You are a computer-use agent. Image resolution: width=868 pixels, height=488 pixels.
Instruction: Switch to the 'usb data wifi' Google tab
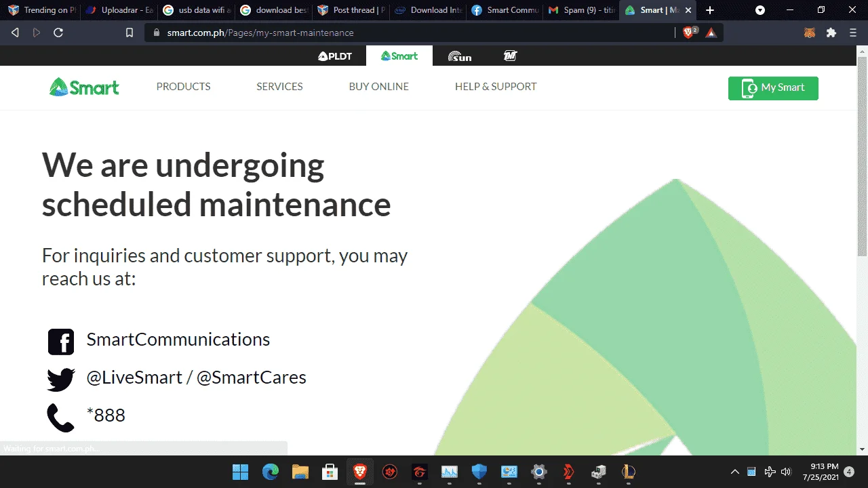click(195, 10)
